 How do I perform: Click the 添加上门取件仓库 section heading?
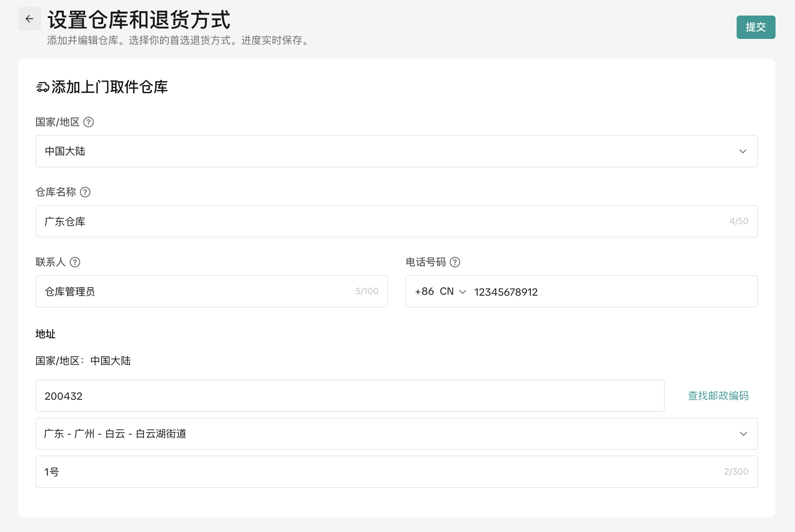(109, 88)
